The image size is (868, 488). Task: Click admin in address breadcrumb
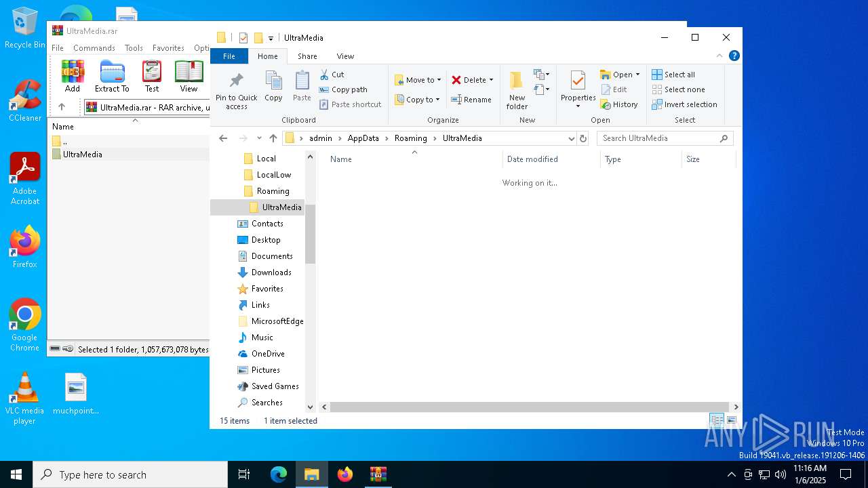coord(321,138)
